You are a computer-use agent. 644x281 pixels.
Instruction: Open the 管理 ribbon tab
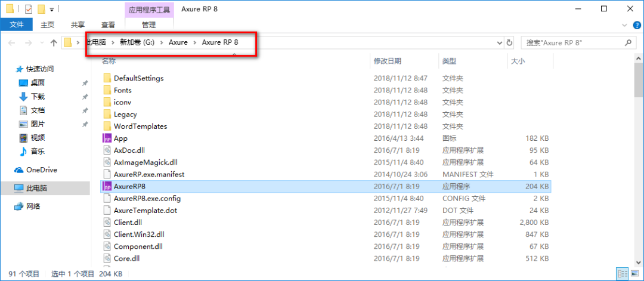(x=148, y=24)
